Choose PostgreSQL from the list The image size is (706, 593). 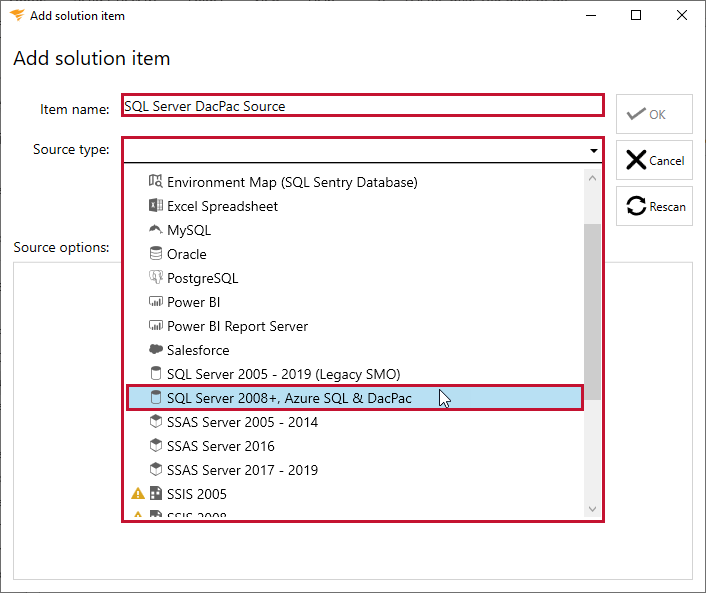[355, 278]
